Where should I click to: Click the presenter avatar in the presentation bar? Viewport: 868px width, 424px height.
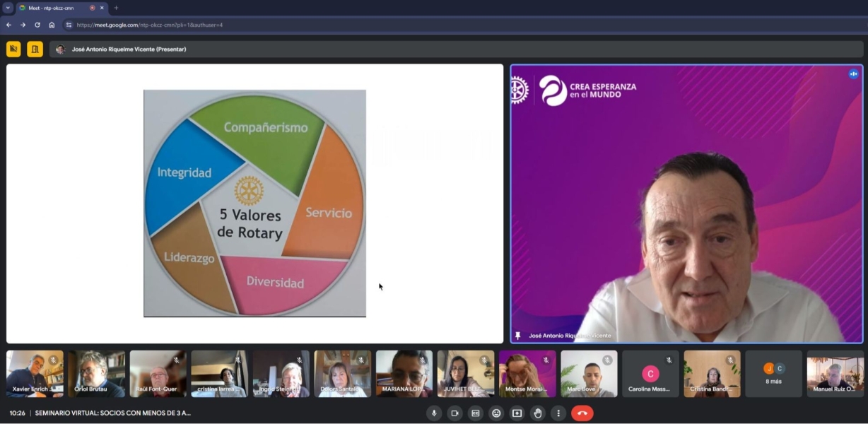[x=60, y=49]
